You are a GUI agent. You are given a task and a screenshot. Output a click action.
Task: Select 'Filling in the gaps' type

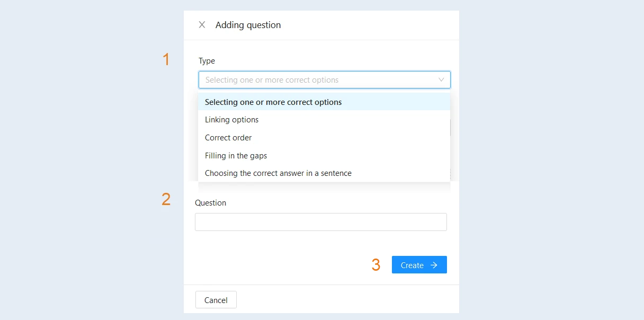pos(324,156)
